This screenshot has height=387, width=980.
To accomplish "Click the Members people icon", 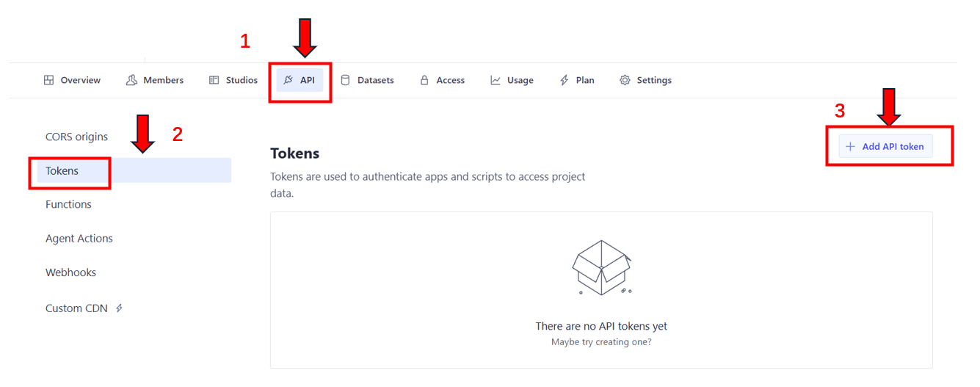I will pyautogui.click(x=131, y=80).
